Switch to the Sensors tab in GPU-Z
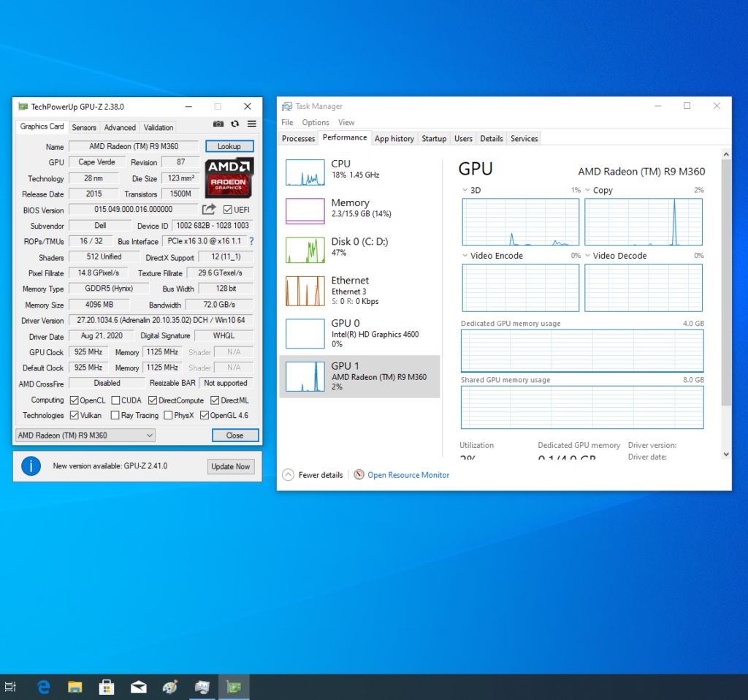This screenshot has height=700, width=748. click(x=84, y=126)
